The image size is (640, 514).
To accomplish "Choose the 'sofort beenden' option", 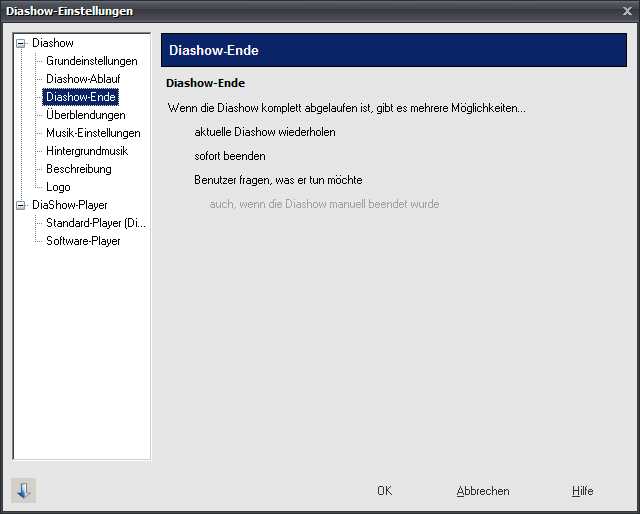I will pos(230,156).
